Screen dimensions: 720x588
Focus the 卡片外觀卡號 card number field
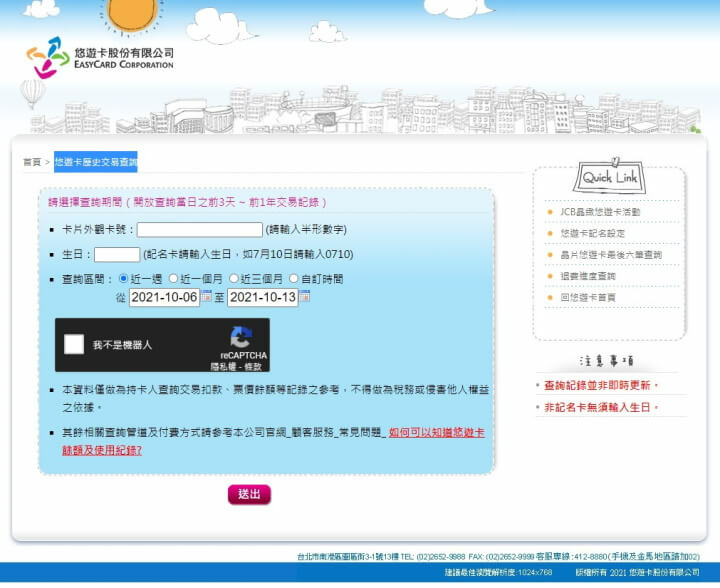coord(200,230)
